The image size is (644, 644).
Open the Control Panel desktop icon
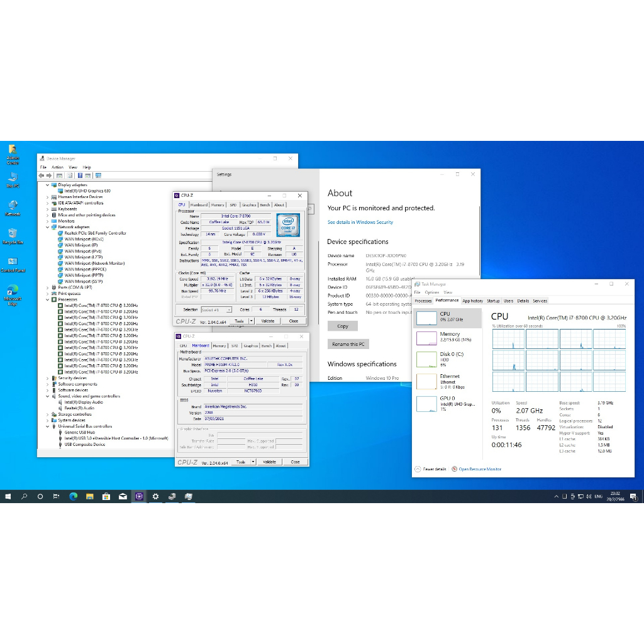(x=13, y=264)
